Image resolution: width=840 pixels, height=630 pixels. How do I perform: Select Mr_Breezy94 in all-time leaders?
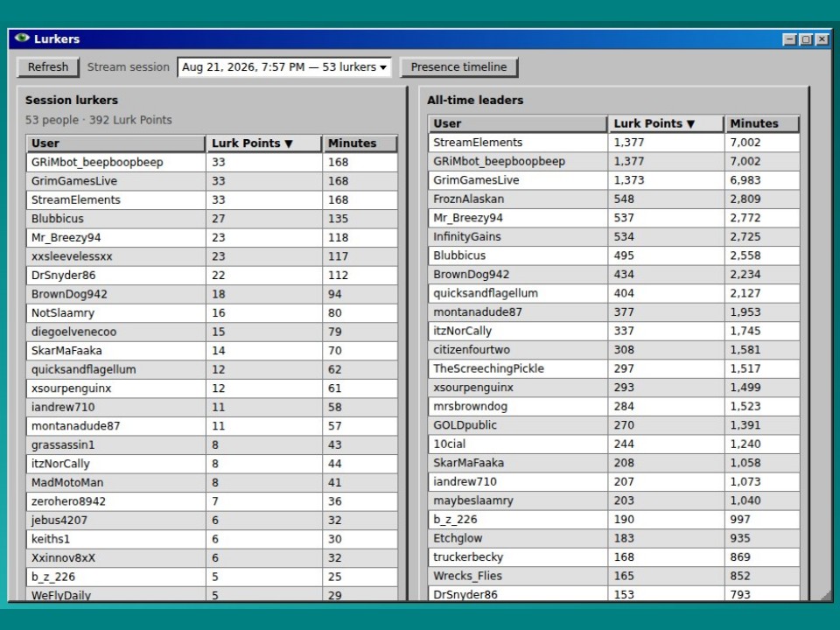click(614, 218)
